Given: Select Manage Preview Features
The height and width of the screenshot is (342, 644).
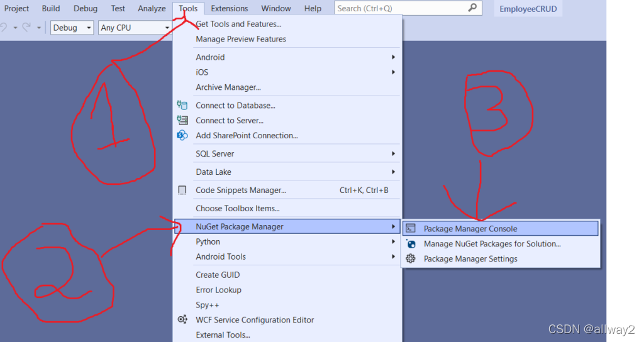Looking at the screenshot, I should pos(241,39).
